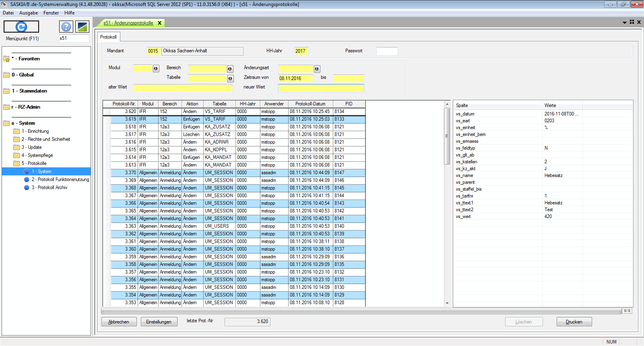Click the Drucken button
This screenshot has height=346, width=644.
click(x=574, y=322)
